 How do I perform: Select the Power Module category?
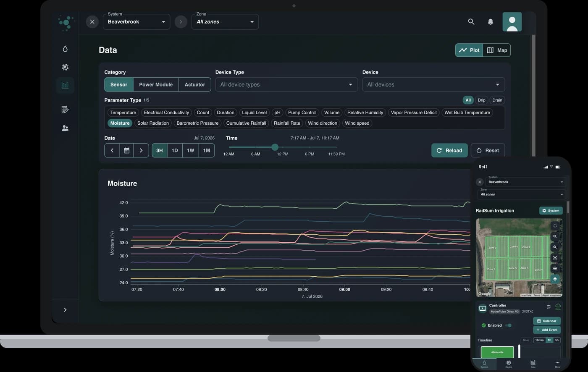point(156,84)
